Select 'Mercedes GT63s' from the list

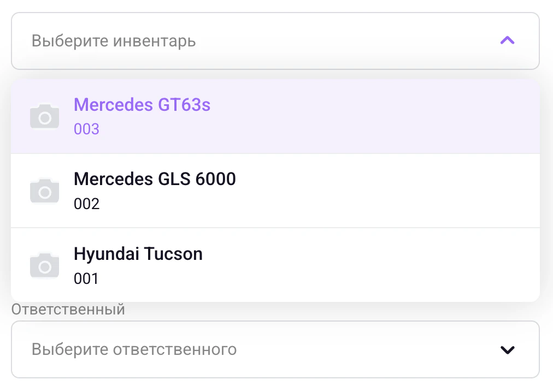pyautogui.click(x=142, y=105)
